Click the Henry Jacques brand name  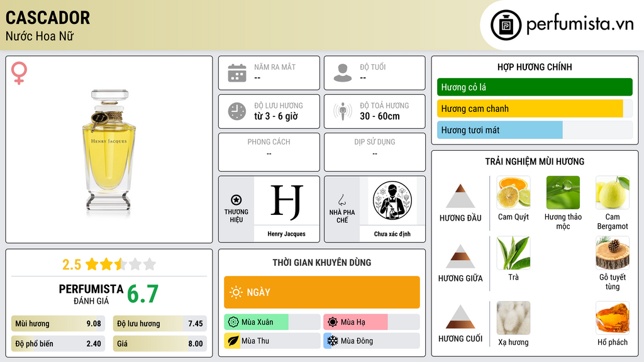point(287,234)
